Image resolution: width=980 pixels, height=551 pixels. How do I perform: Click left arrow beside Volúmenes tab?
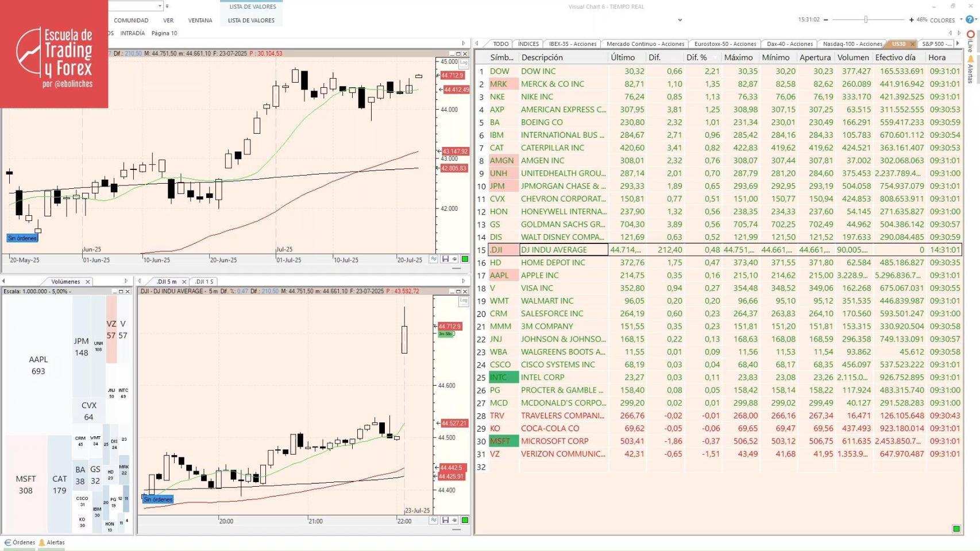(4, 281)
